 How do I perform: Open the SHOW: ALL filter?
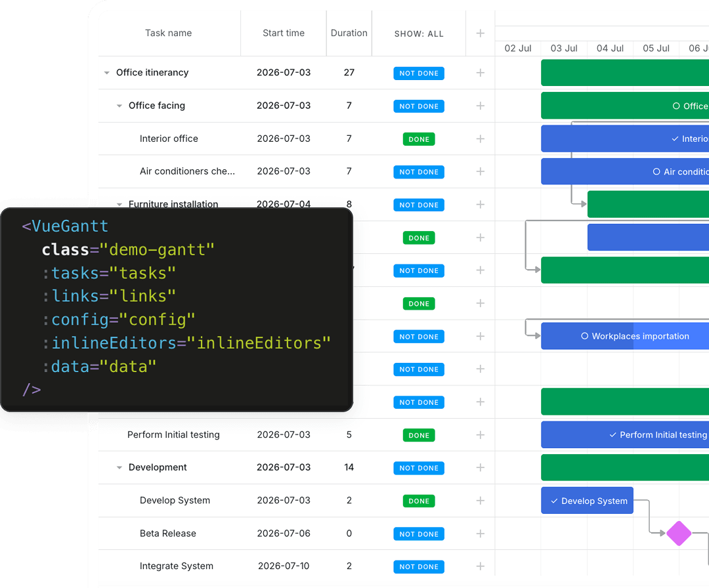click(x=419, y=34)
